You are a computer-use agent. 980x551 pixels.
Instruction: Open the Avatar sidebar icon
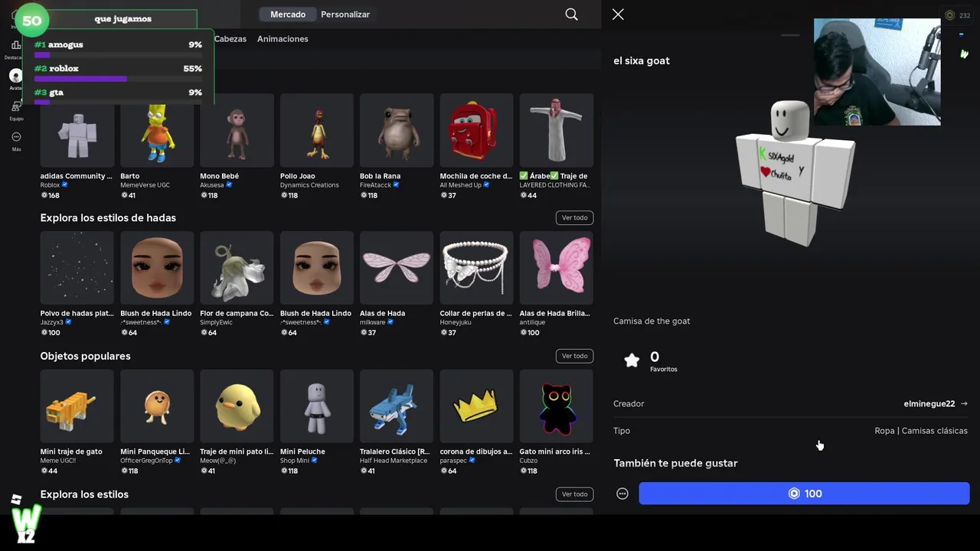16,76
